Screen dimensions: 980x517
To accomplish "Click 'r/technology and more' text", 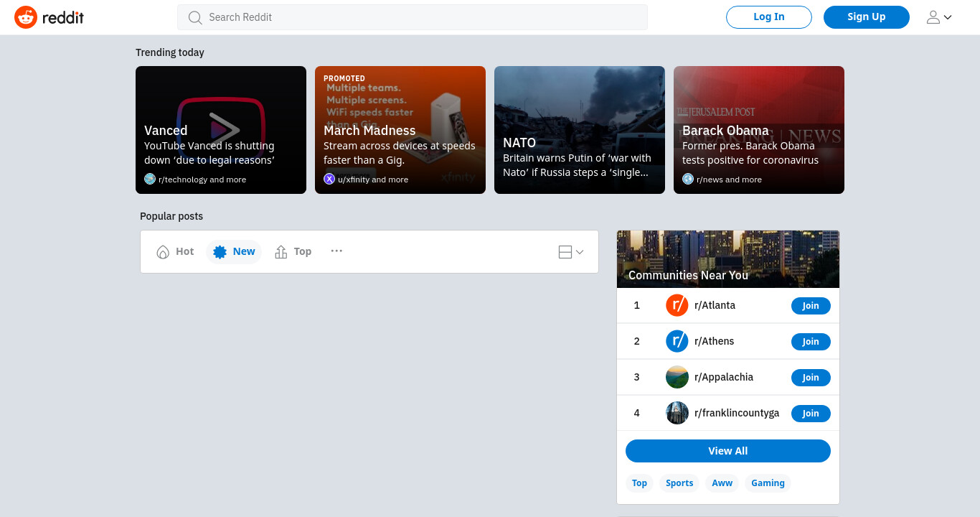I will click(x=202, y=180).
